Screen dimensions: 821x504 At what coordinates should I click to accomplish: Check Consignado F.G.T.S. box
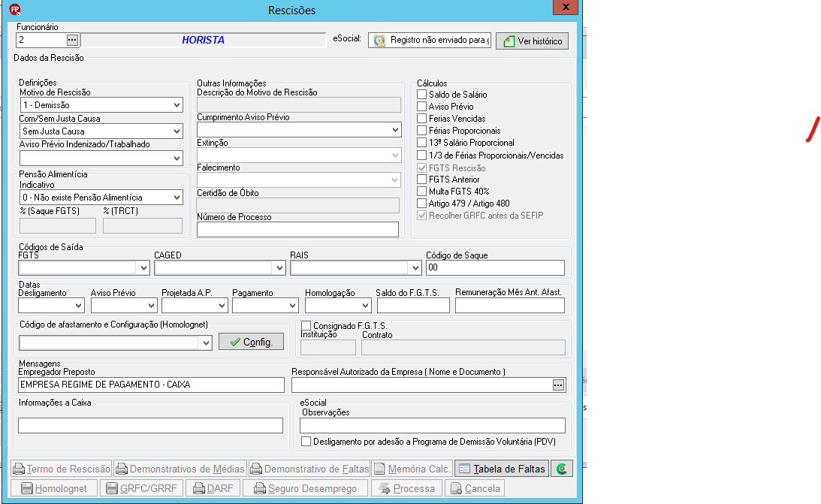pyautogui.click(x=306, y=325)
